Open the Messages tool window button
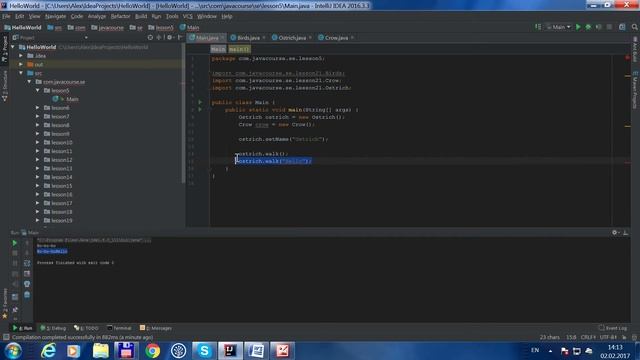The image size is (640, 360). [156, 328]
